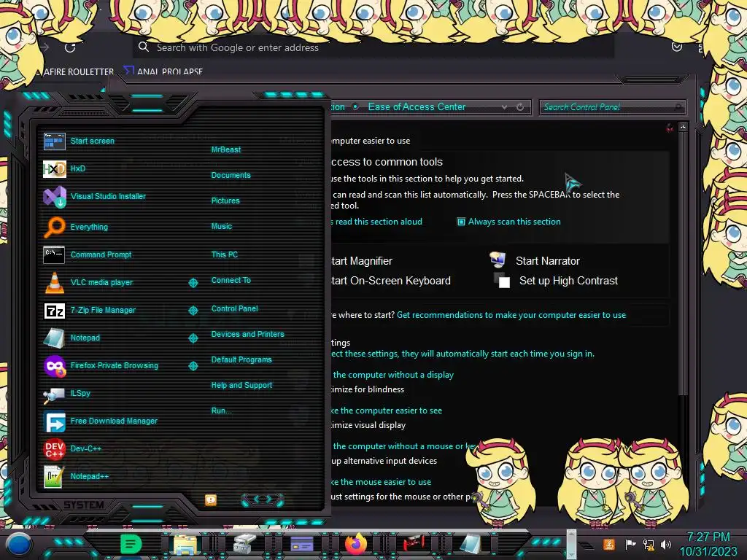The width and height of the screenshot is (747, 560).
Task: Toggle Always scan this section checkbox
Action: click(x=461, y=222)
